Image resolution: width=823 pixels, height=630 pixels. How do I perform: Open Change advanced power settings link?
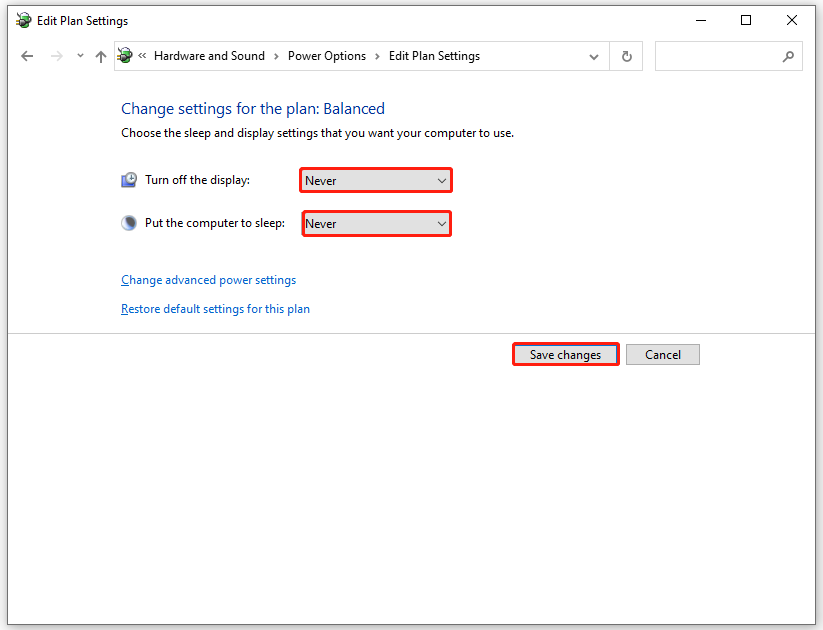pos(208,280)
